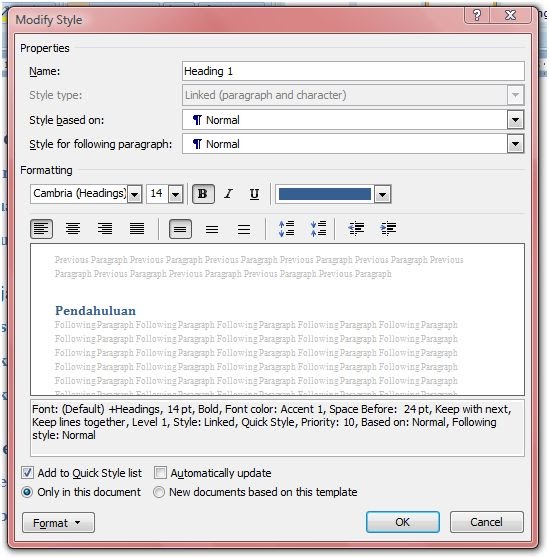Viewport: 549px width, 559px height.
Task: Click the Cancel button
Action: (487, 522)
